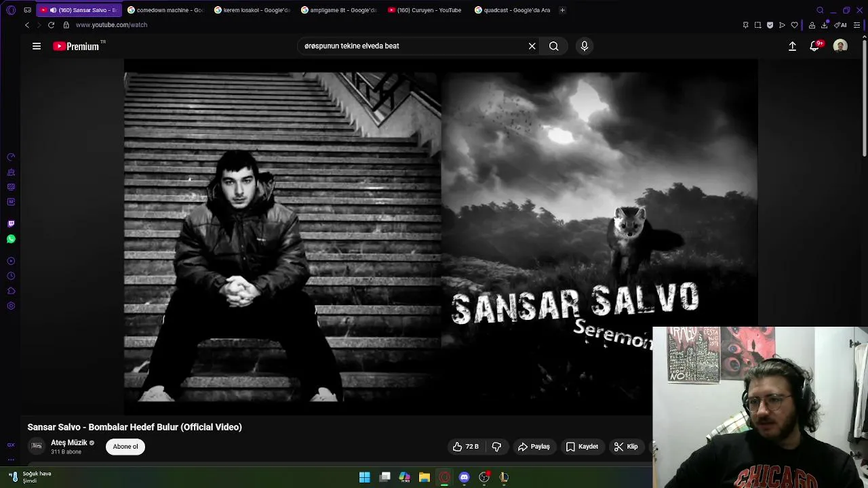868x488 pixels.
Task: Open Opera GX taskbar icon
Action: click(444, 477)
